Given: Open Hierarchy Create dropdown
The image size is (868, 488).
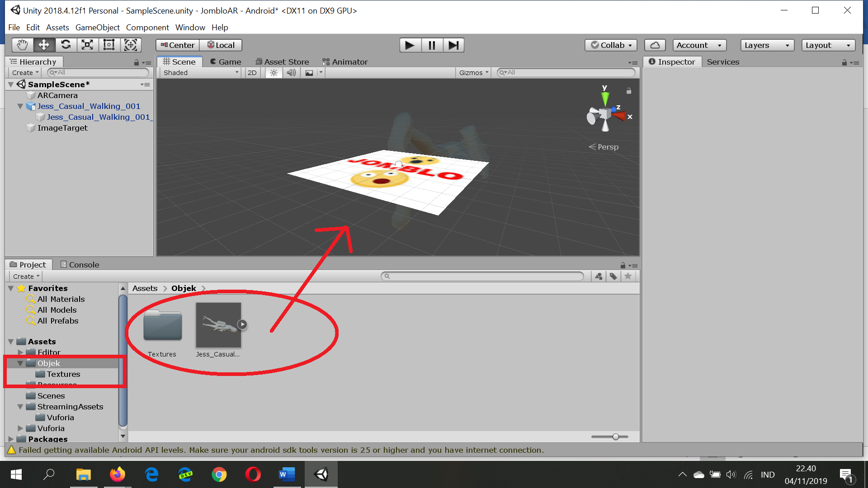Looking at the screenshot, I should click(x=25, y=73).
